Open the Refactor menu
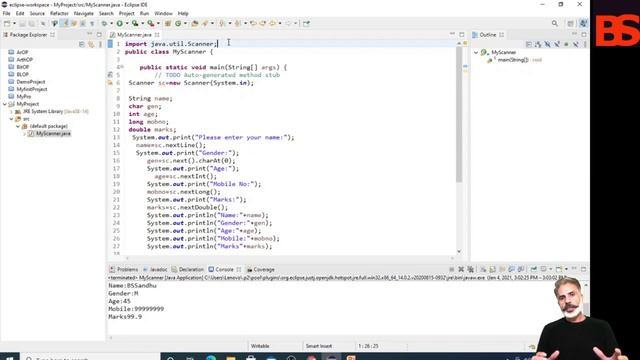640x360 pixels. pos(59,13)
